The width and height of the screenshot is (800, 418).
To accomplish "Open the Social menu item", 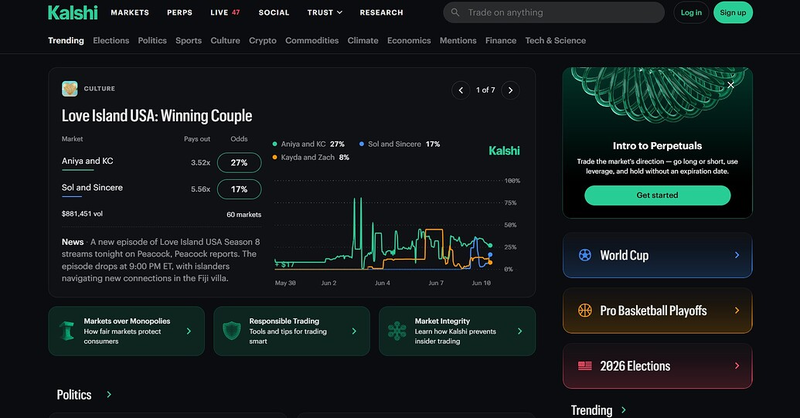I will pos(273,12).
